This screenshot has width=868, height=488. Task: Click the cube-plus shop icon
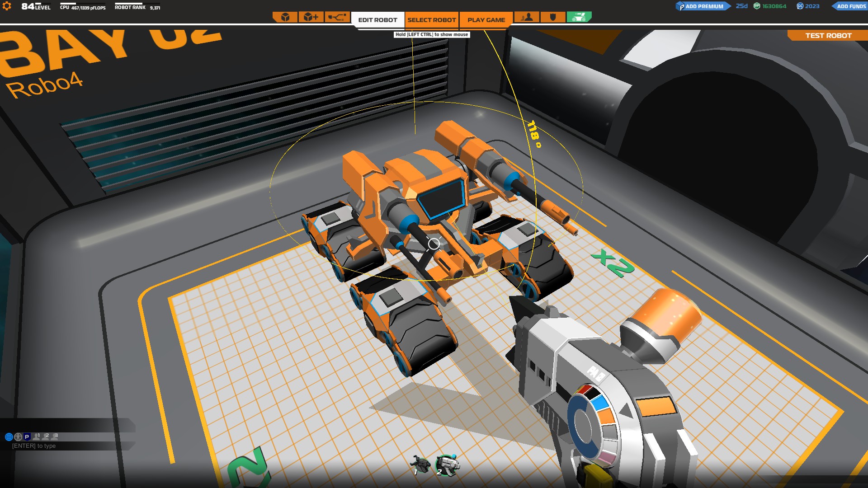pyautogui.click(x=311, y=17)
